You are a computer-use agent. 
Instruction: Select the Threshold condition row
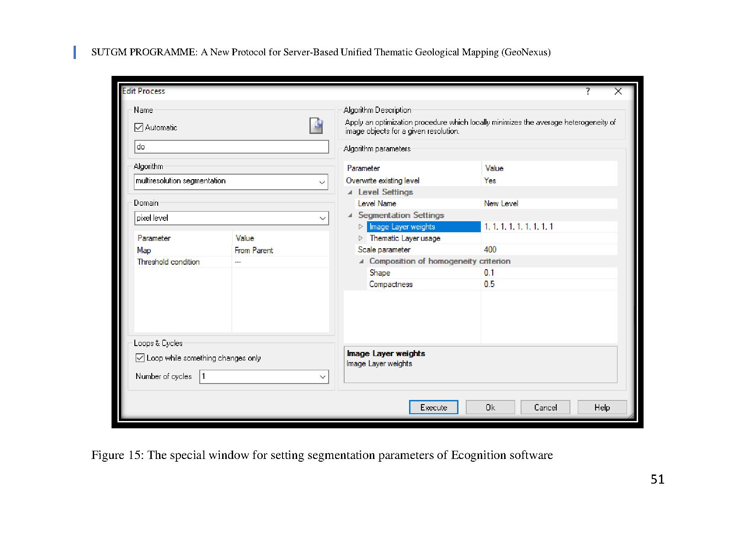169,262
